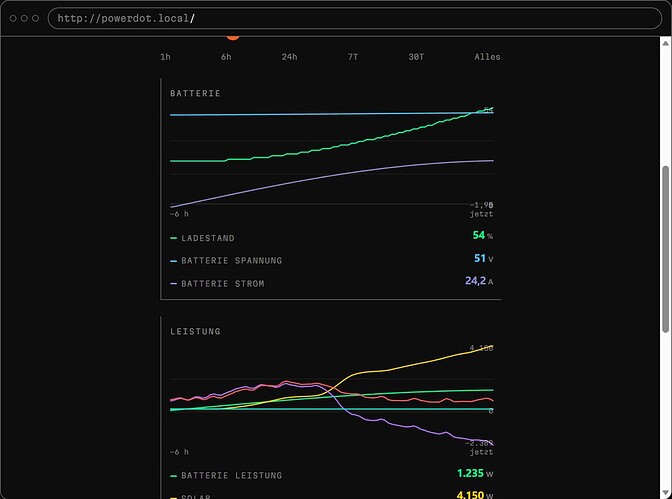Select the 6h time range tab

pos(226,57)
